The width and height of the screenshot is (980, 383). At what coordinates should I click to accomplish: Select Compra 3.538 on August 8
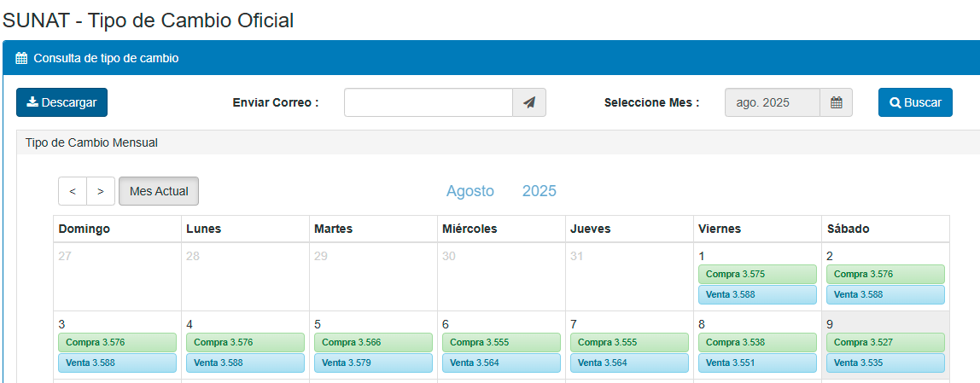coord(757,342)
